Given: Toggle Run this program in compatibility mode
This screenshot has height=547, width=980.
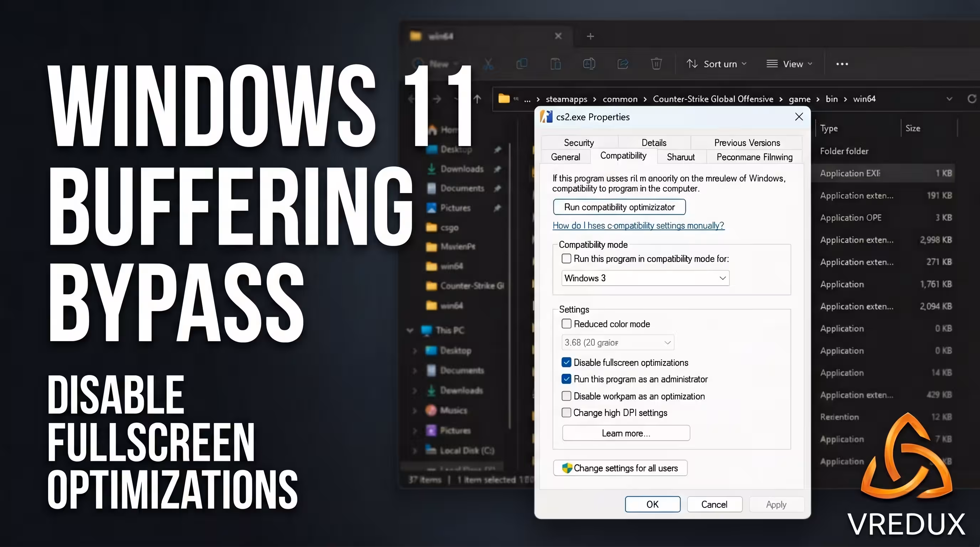Looking at the screenshot, I should pos(566,259).
